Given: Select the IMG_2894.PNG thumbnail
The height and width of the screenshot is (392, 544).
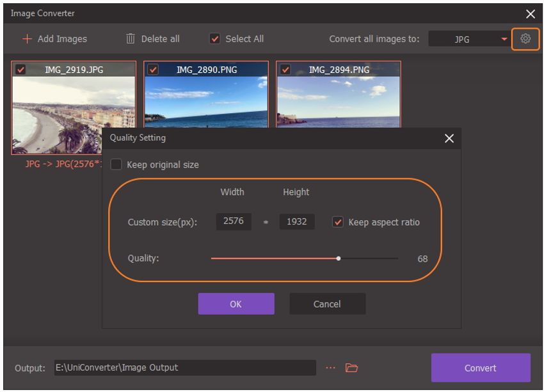Looking at the screenshot, I should (x=338, y=102).
